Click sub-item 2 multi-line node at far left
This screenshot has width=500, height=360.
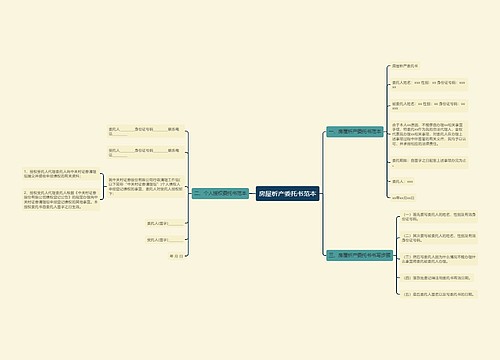point(61,200)
